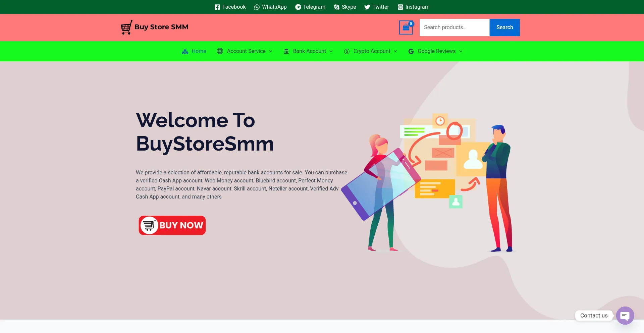Image resolution: width=644 pixels, height=333 pixels.
Task: Open the Skype text link
Action: [x=349, y=7]
